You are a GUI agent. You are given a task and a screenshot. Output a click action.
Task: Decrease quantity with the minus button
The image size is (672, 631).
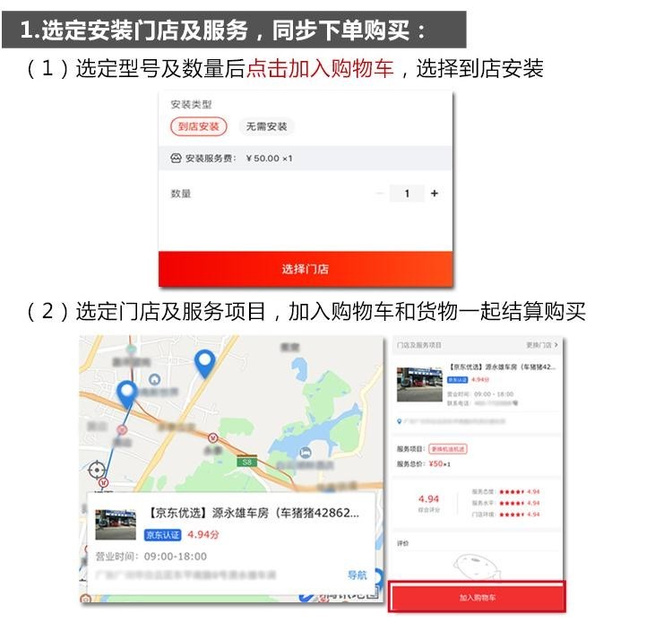(379, 194)
